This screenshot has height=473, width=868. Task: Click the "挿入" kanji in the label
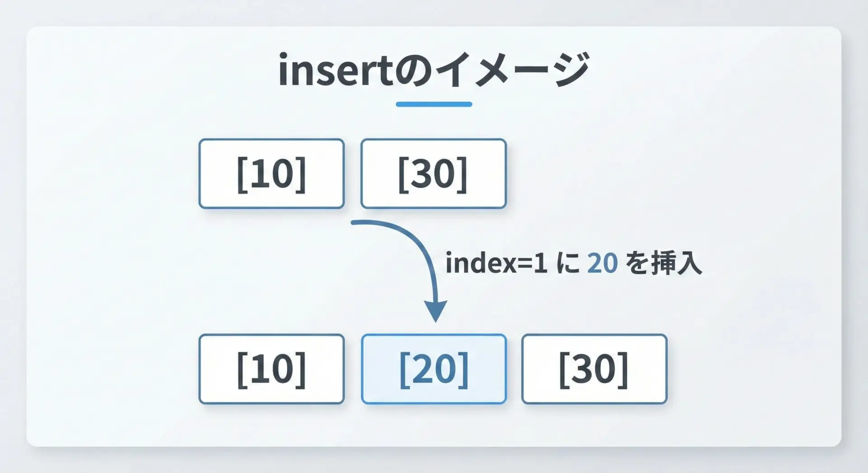[x=677, y=263]
